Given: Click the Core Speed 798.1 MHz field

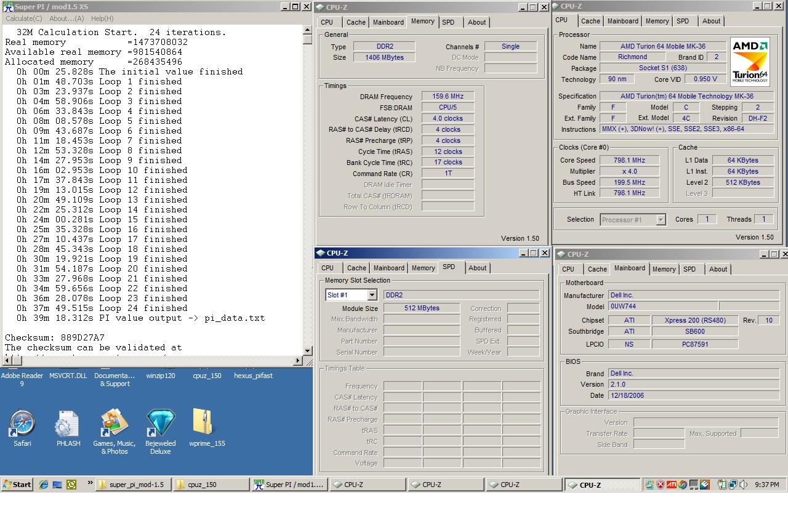Looking at the screenshot, I should pos(629,160).
